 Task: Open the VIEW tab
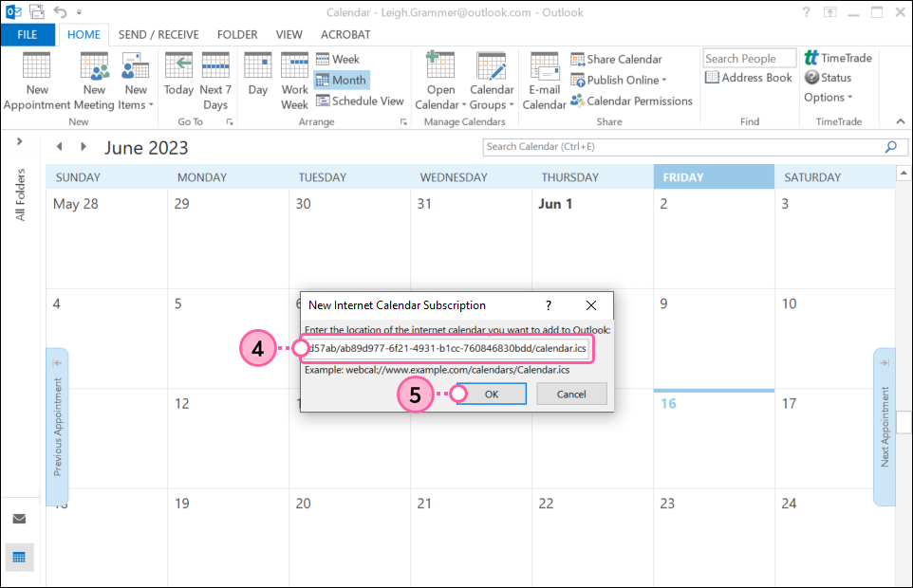coord(289,35)
